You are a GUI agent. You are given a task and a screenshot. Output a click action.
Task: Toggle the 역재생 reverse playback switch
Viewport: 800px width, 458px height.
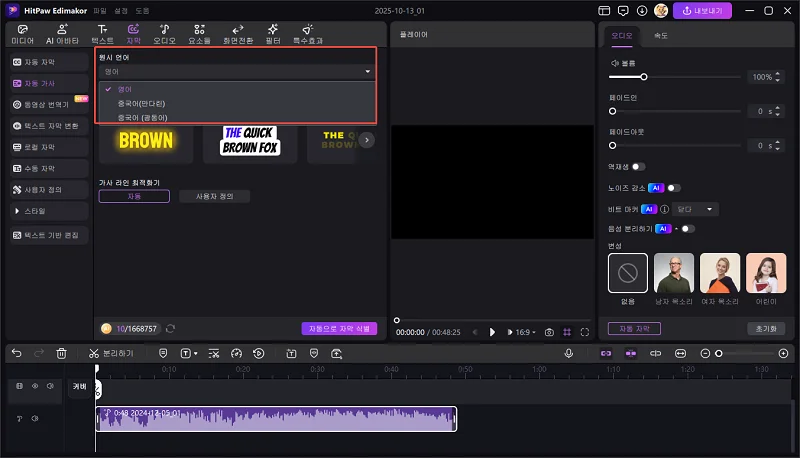(638, 166)
